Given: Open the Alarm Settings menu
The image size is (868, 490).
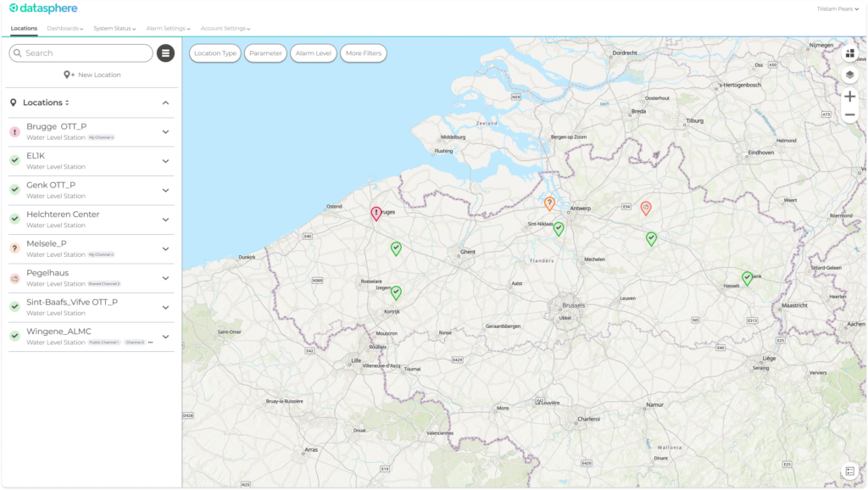Looking at the screenshot, I should click(x=168, y=28).
